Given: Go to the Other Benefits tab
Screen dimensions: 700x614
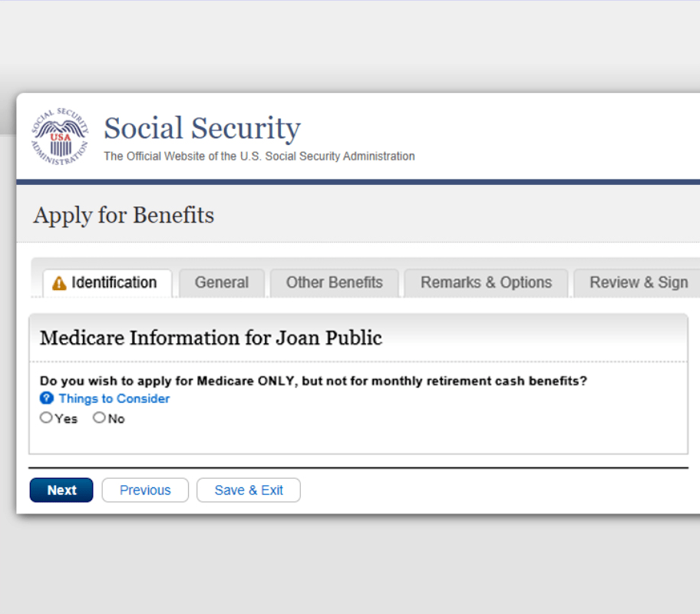Looking at the screenshot, I should tap(334, 282).
